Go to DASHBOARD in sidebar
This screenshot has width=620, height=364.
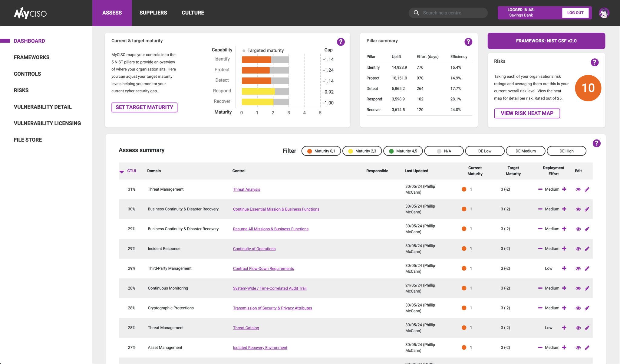click(x=29, y=41)
